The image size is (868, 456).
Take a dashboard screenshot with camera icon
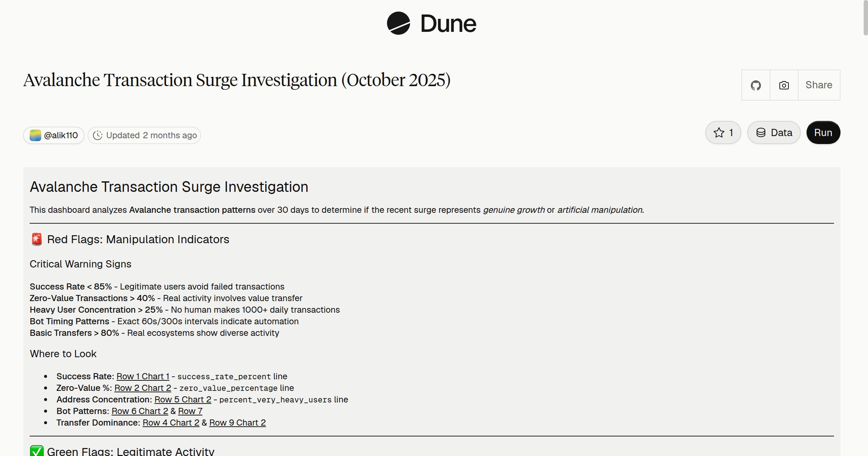[784, 85]
